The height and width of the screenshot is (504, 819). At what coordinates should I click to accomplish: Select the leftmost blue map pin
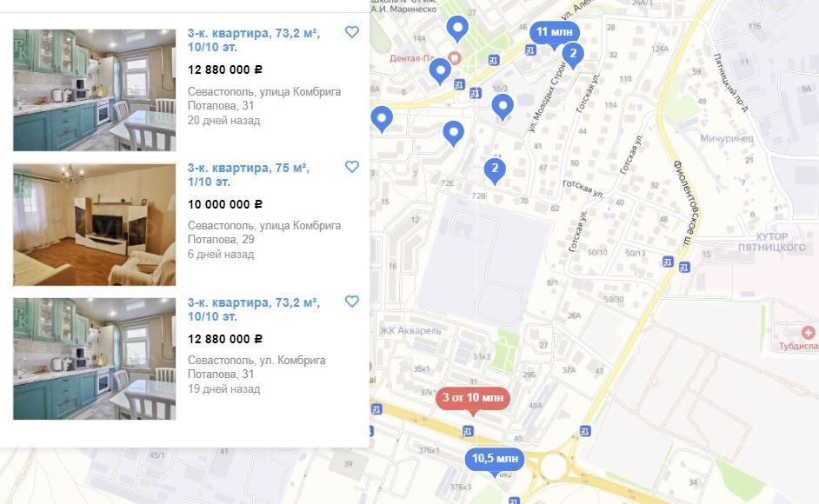[382, 119]
